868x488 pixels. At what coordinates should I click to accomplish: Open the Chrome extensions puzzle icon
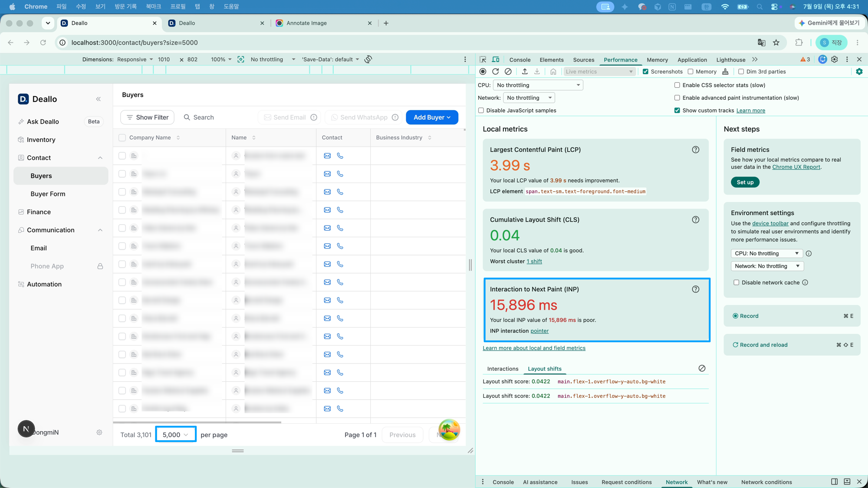pyautogui.click(x=799, y=43)
